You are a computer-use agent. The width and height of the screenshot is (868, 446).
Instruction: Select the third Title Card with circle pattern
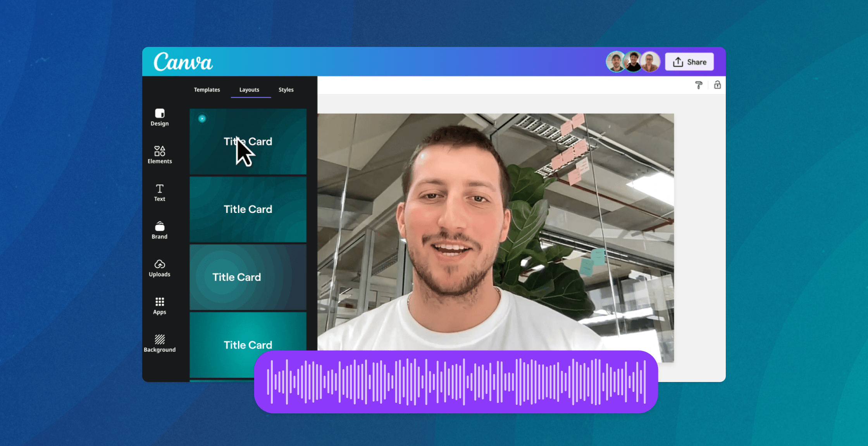(248, 277)
